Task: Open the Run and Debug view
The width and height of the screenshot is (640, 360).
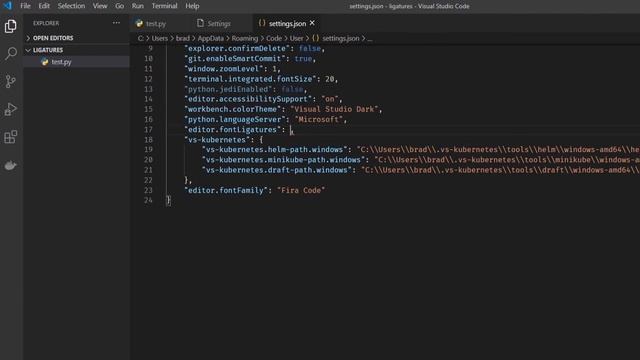Action: (x=11, y=109)
